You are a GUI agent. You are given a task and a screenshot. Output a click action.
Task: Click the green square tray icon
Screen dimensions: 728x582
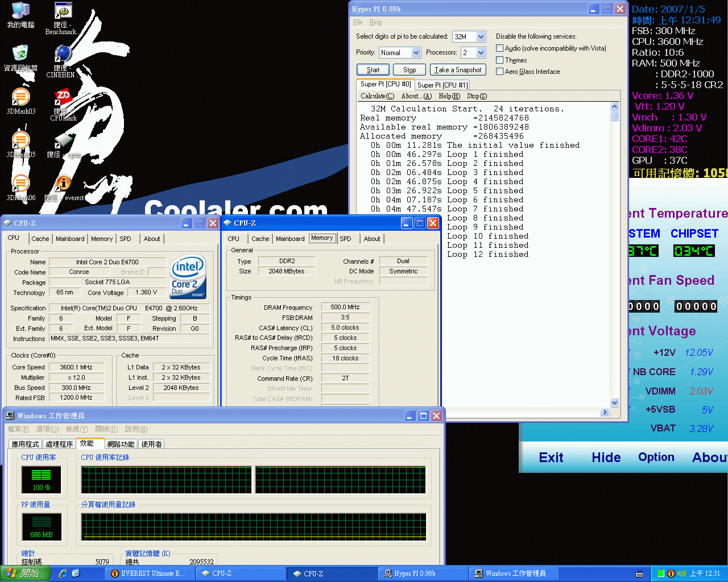(x=661, y=573)
